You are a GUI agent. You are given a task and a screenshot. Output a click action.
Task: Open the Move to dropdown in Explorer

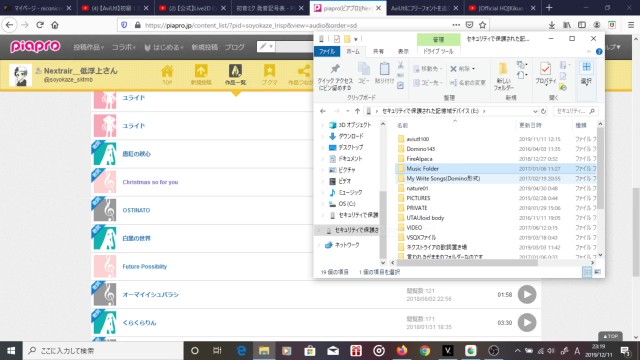(x=427, y=69)
